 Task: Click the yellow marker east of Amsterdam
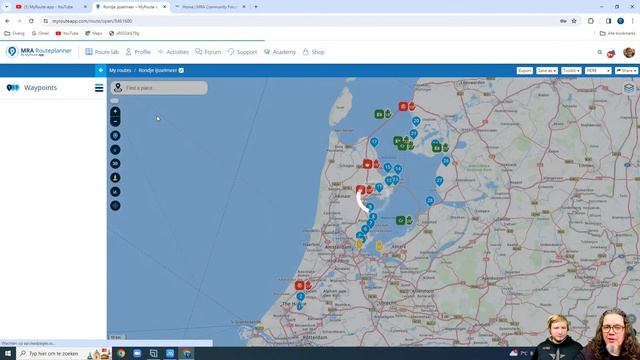click(379, 246)
